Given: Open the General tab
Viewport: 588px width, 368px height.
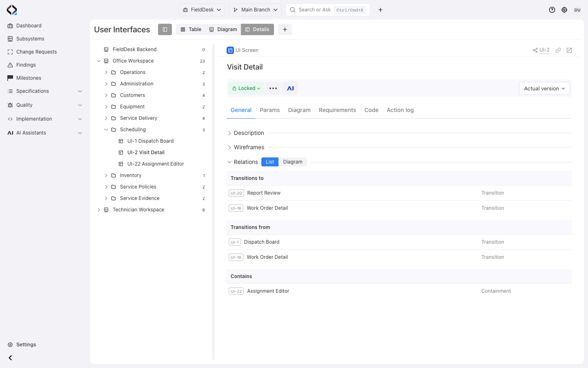Looking at the screenshot, I should click(x=241, y=110).
